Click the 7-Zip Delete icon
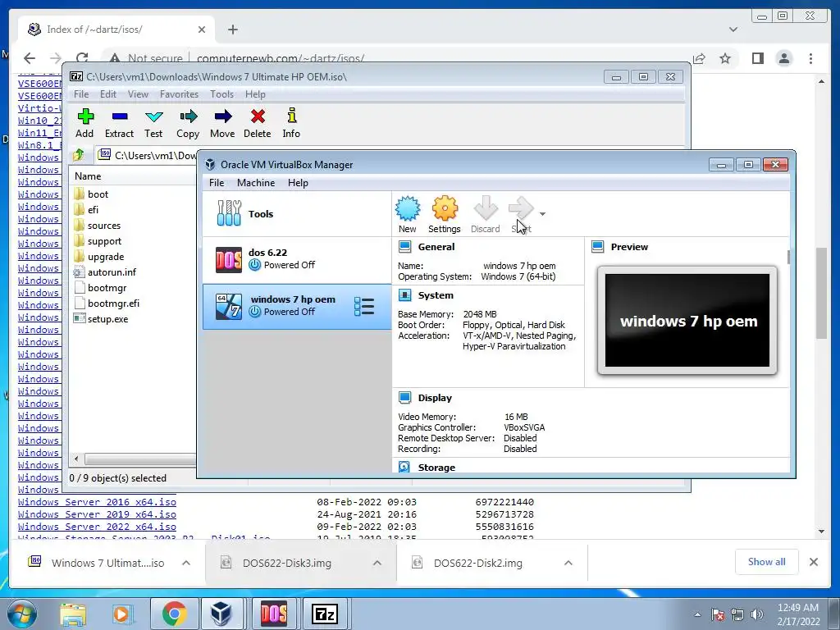This screenshot has width=840, height=630. point(258,116)
